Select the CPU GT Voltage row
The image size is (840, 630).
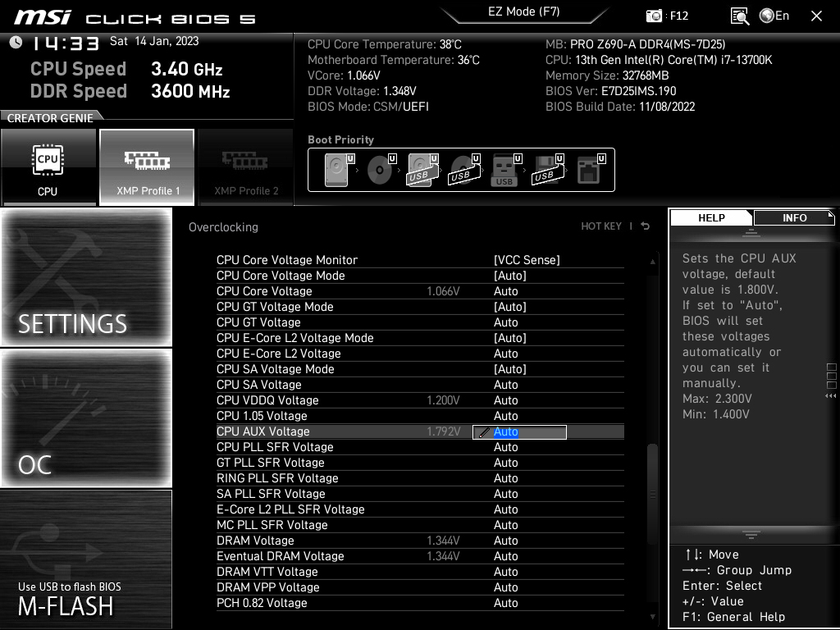pyautogui.click(x=420, y=322)
